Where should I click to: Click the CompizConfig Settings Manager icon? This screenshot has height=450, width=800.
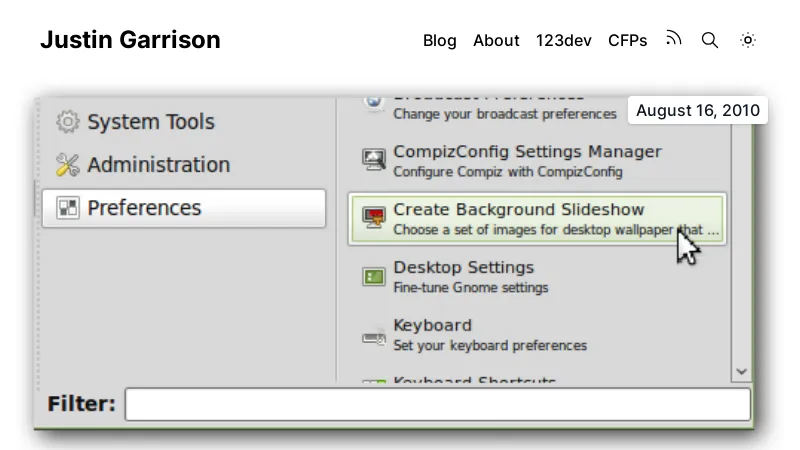373,160
